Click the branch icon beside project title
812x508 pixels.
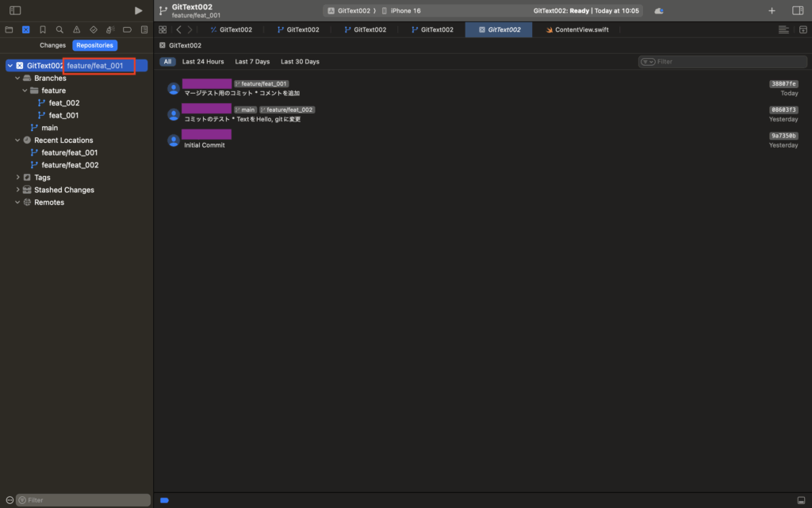point(163,10)
